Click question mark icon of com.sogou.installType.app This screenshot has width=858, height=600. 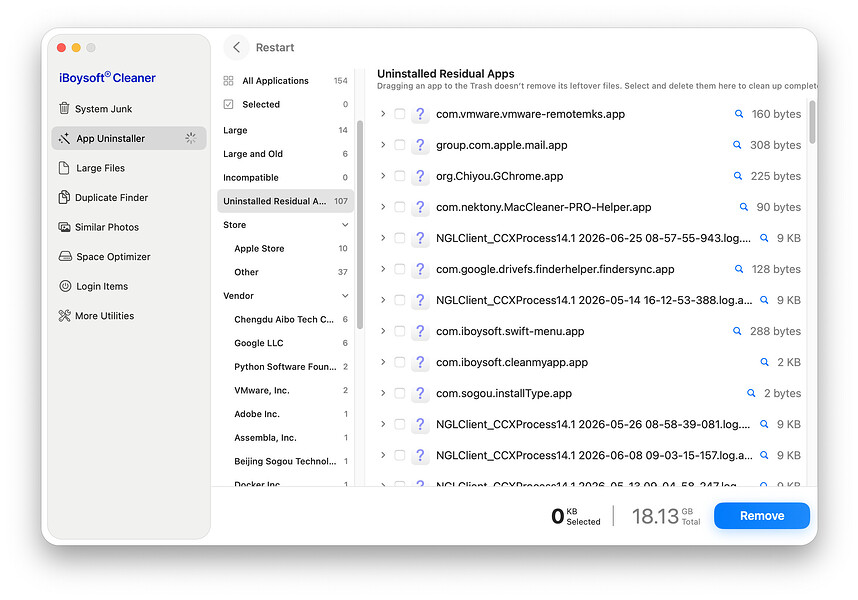point(420,393)
